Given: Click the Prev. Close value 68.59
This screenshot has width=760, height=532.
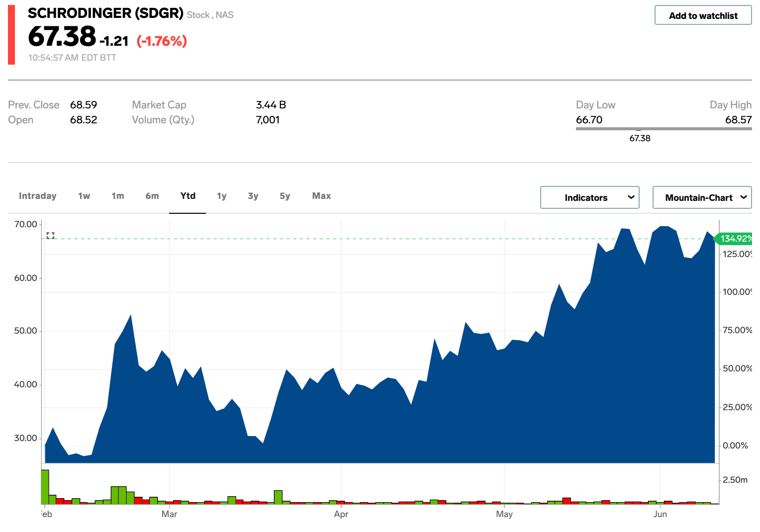Looking at the screenshot, I should (x=84, y=105).
